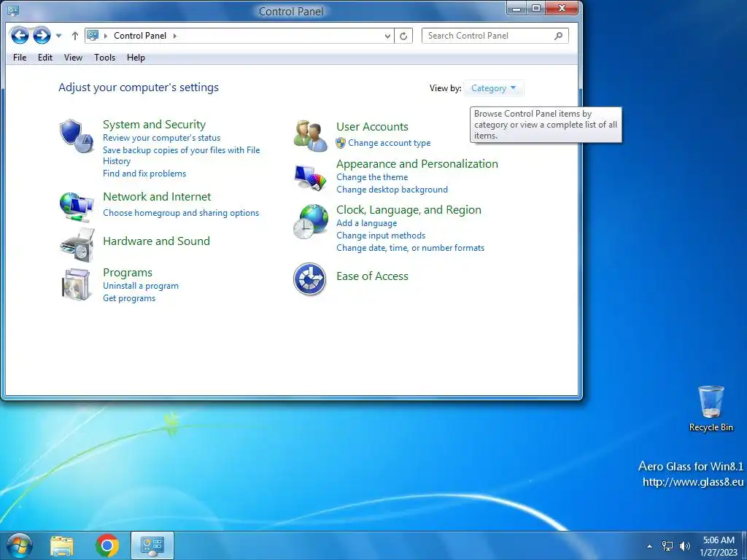Open Hardware and Sound category
747x560 pixels.
[156, 241]
